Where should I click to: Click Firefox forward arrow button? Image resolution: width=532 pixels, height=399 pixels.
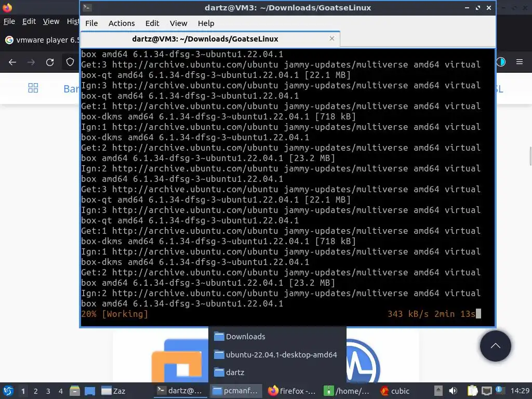click(x=31, y=62)
